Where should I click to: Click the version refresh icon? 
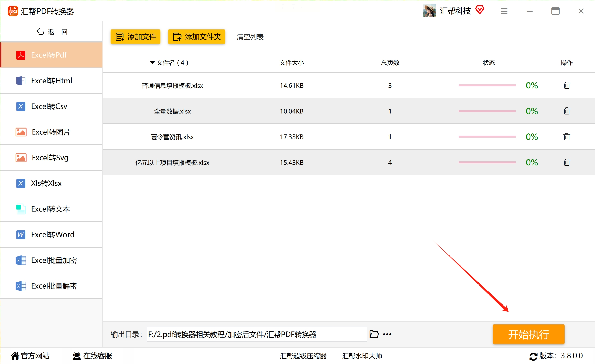click(x=533, y=356)
